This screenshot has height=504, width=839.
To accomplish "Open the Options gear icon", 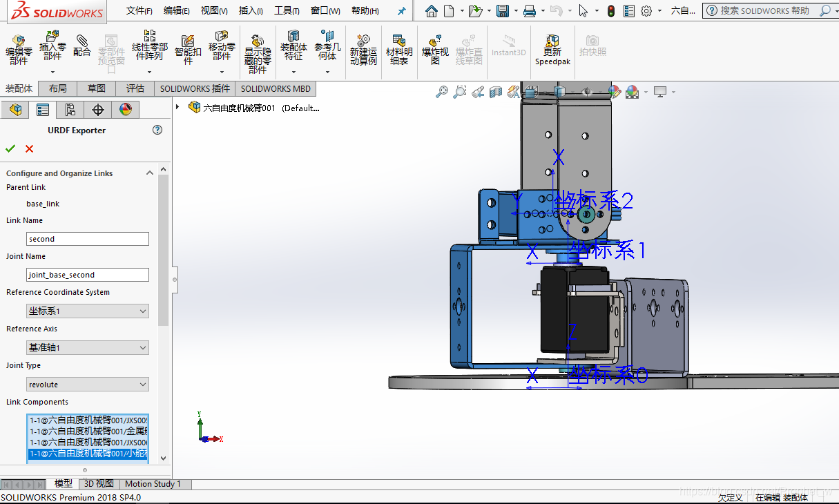I will pyautogui.click(x=646, y=10).
